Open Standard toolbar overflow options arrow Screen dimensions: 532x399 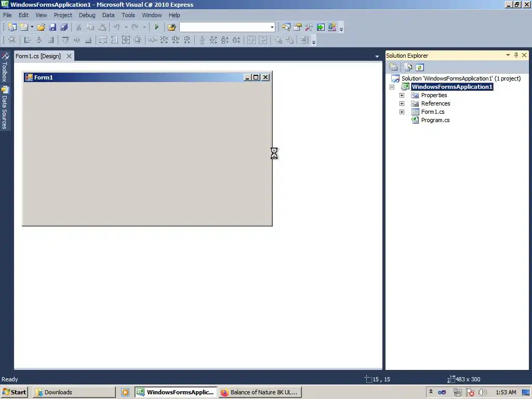(341, 28)
